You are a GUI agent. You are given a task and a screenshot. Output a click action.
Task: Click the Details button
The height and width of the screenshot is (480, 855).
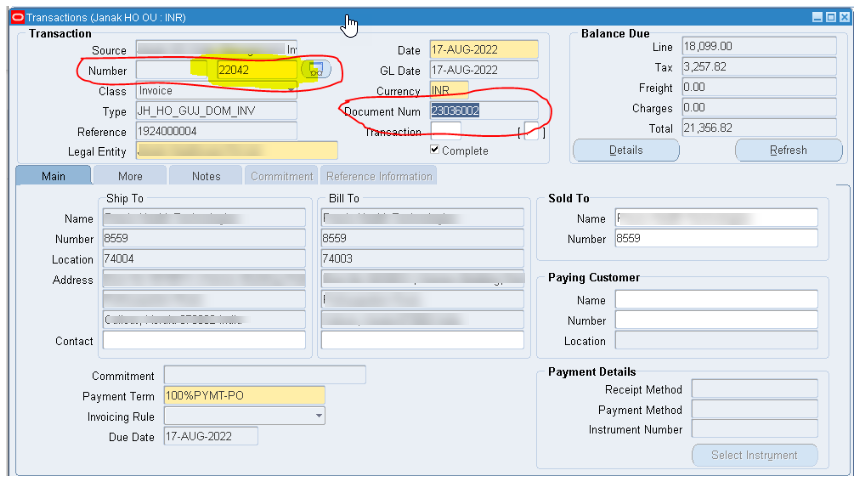point(626,150)
